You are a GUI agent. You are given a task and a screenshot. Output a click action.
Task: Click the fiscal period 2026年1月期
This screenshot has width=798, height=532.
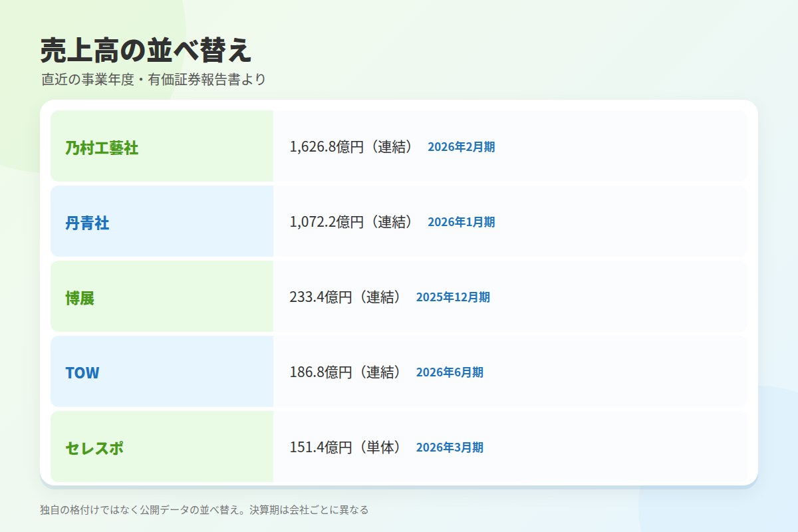462,222
